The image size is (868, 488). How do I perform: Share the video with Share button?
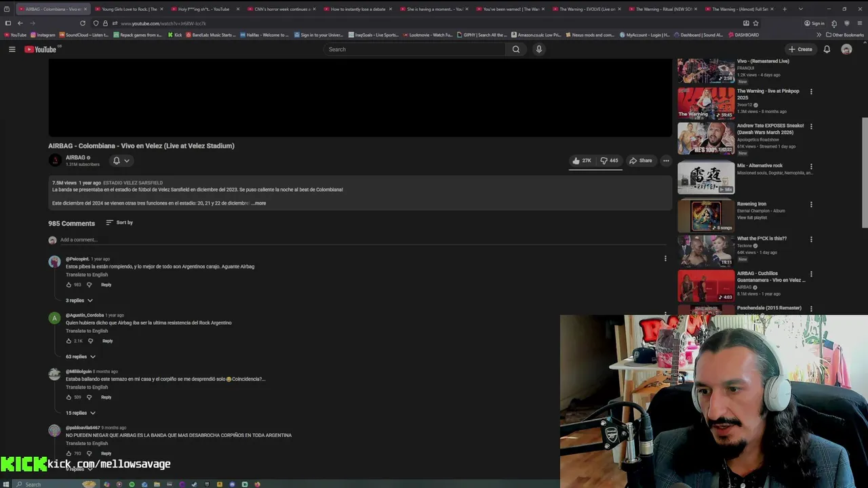[x=641, y=161]
